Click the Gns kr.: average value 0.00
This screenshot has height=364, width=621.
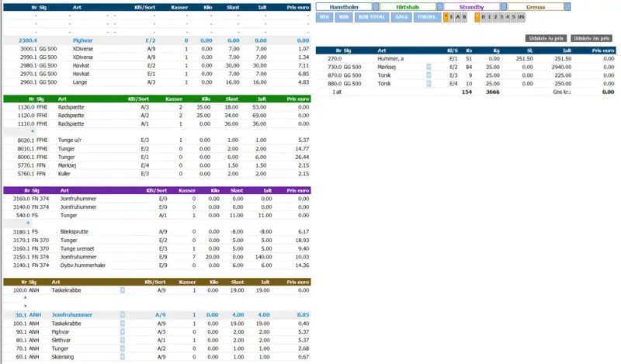coord(608,92)
